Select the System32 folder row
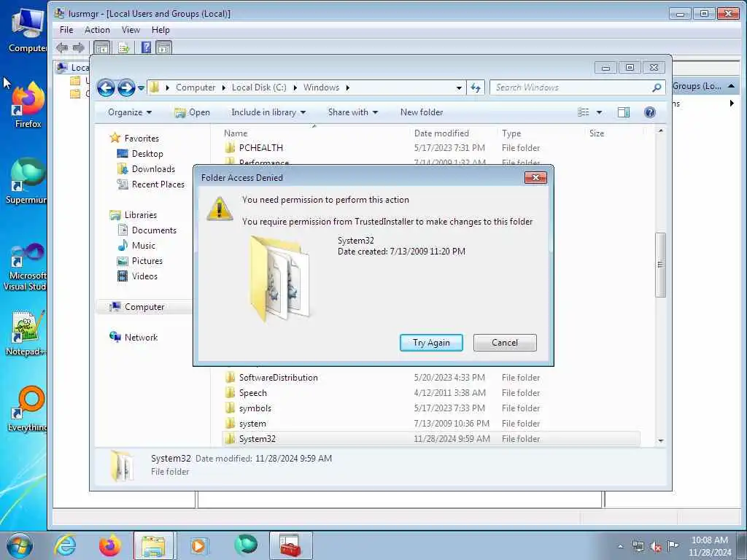The image size is (747, 560). (431, 438)
